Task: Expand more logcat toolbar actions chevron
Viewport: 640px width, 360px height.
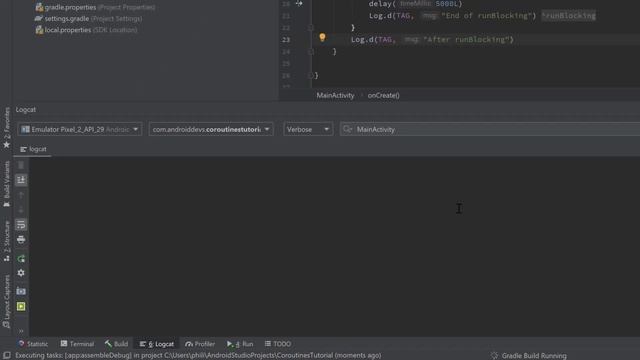Action: pos(21,331)
